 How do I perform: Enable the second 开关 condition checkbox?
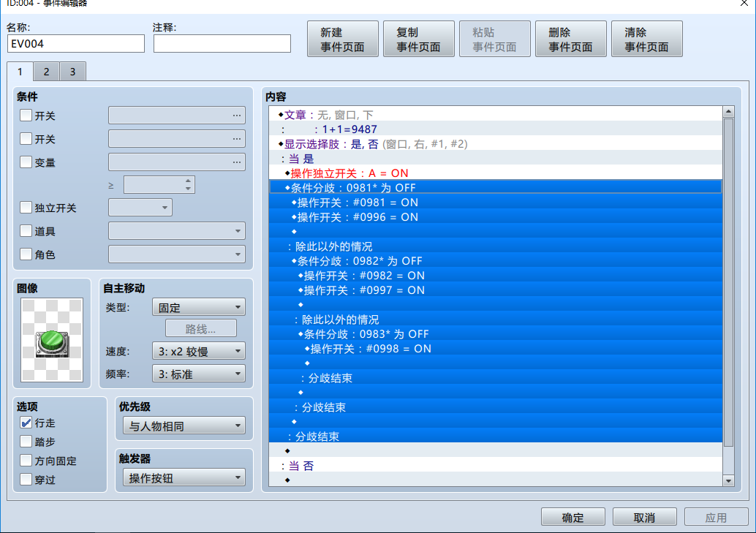click(x=26, y=138)
